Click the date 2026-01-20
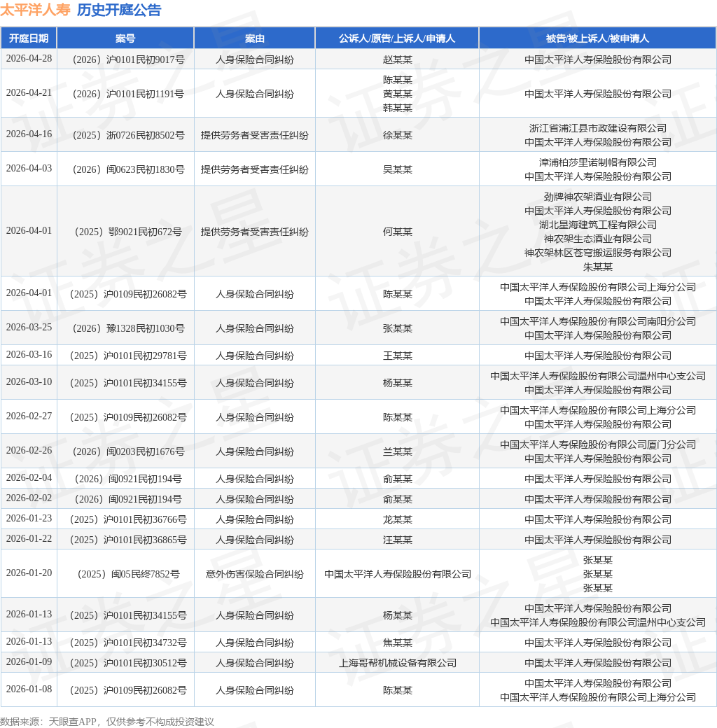The height and width of the screenshot is (728, 717). 29,573
